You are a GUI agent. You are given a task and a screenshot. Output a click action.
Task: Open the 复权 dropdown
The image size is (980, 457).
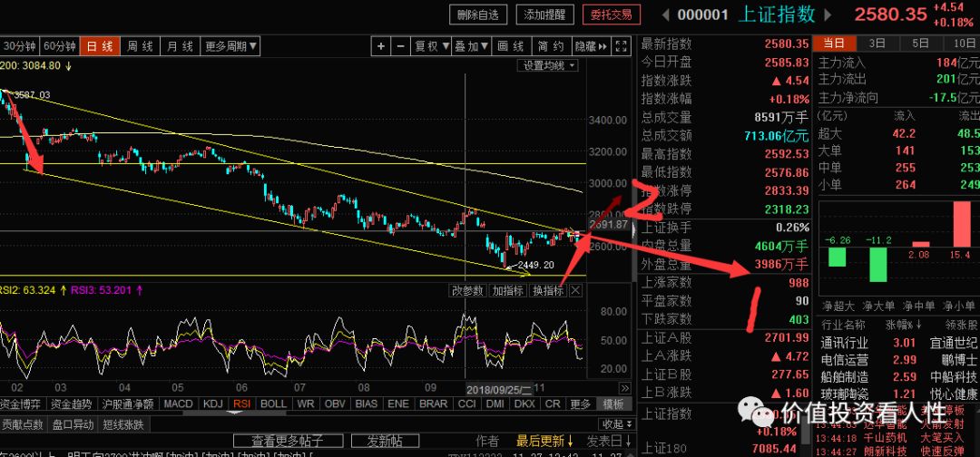[x=432, y=46]
